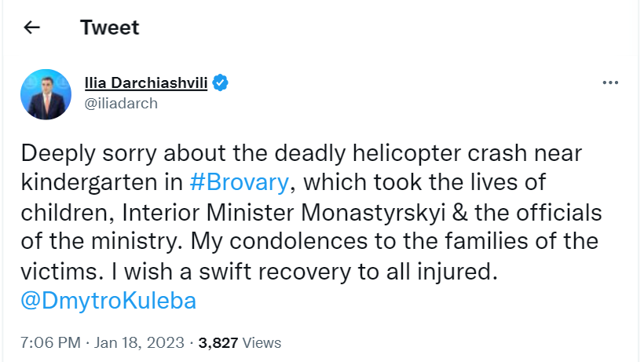Viewport: 644px width, 362px height.
Task: Open the @DmytroKuleba mention
Action: pyautogui.click(x=108, y=301)
